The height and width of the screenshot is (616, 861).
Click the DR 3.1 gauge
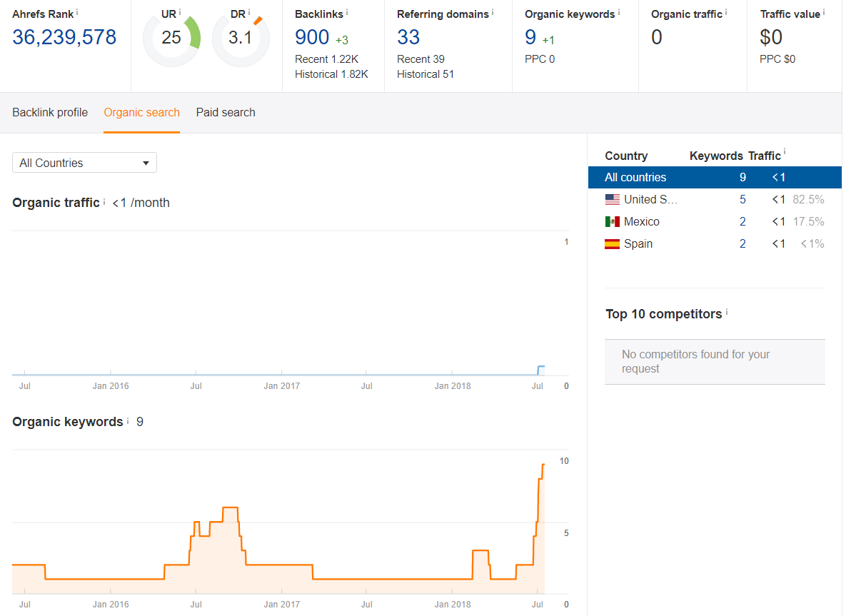point(241,38)
